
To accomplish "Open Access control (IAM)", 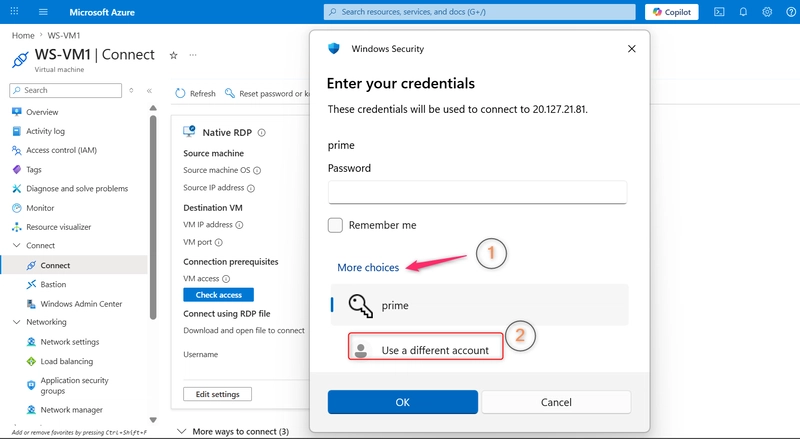I will (x=61, y=150).
